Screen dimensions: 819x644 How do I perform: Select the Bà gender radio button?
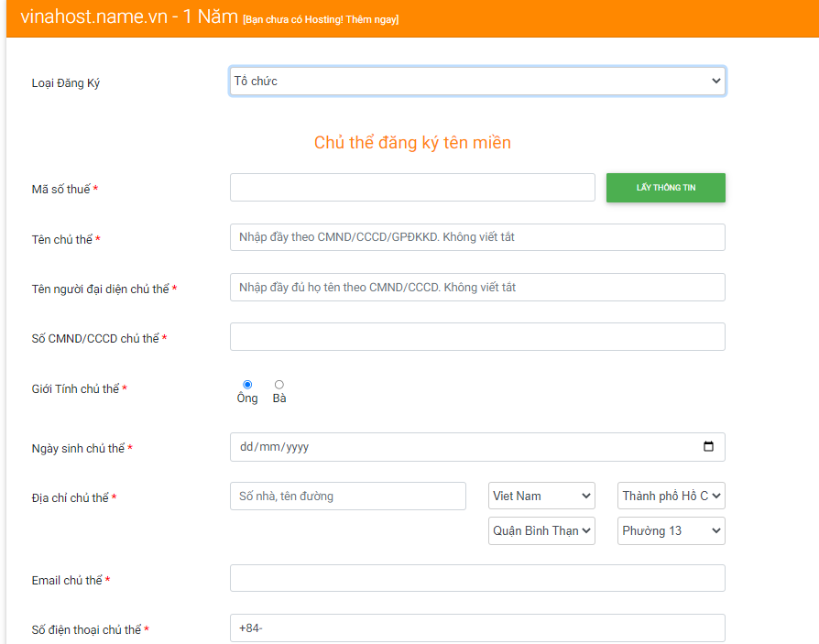pyautogui.click(x=279, y=385)
